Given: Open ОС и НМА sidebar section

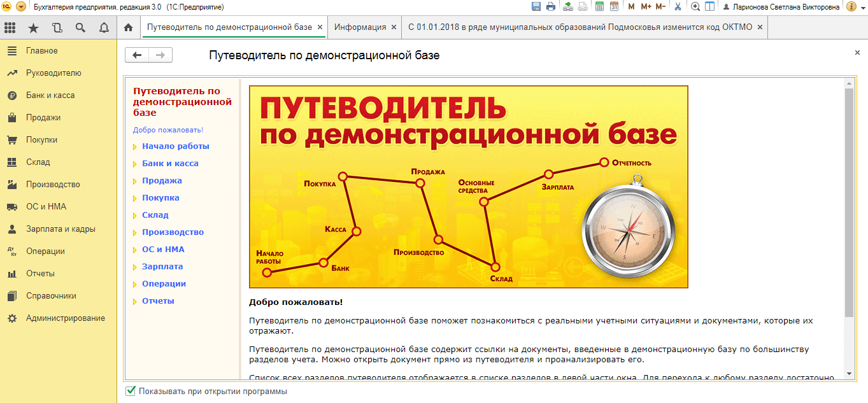Looking at the screenshot, I should (x=46, y=207).
